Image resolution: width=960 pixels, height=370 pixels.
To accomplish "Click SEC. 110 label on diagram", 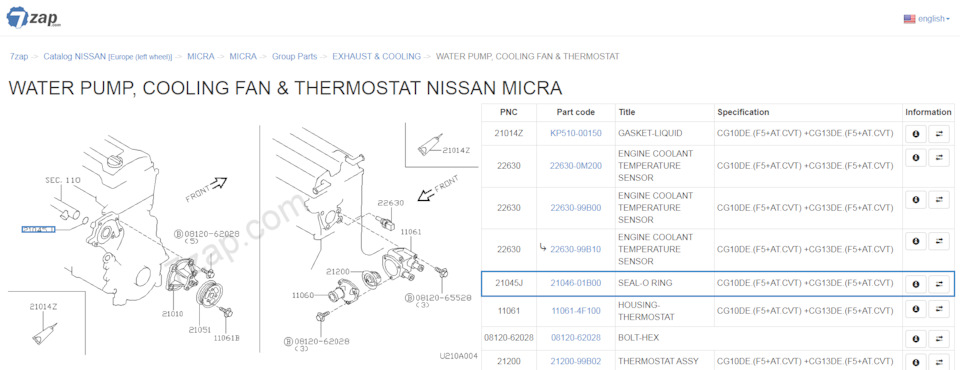I will (63, 181).
